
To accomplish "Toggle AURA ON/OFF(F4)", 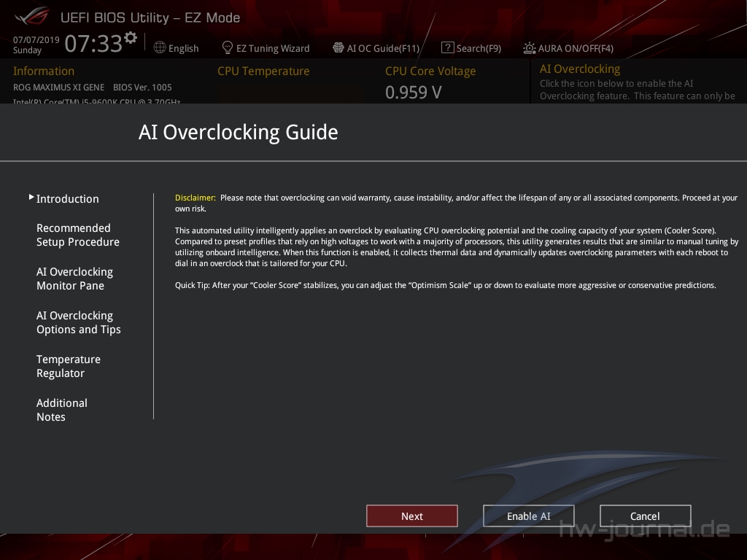I will pos(568,48).
